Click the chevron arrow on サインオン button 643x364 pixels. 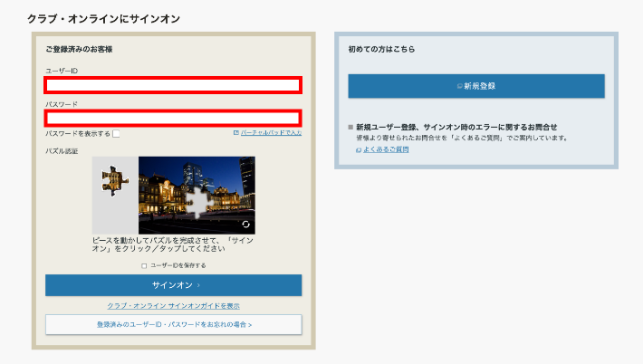[198, 285]
